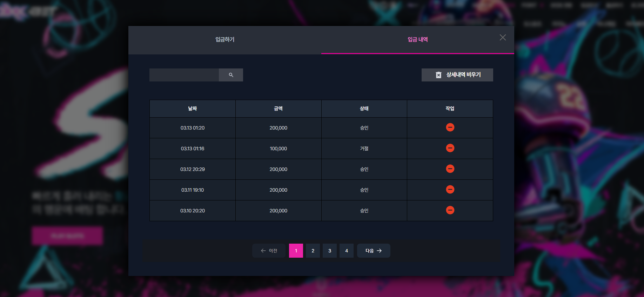Click the search magnifier icon
Image resolution: width=644 pixels, height=297 pixels.
[x=231, y=75]
